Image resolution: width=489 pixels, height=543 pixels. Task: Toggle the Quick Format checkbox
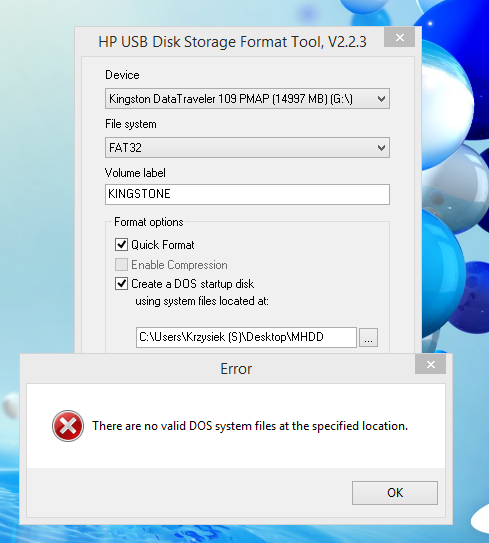click(121, 244)
